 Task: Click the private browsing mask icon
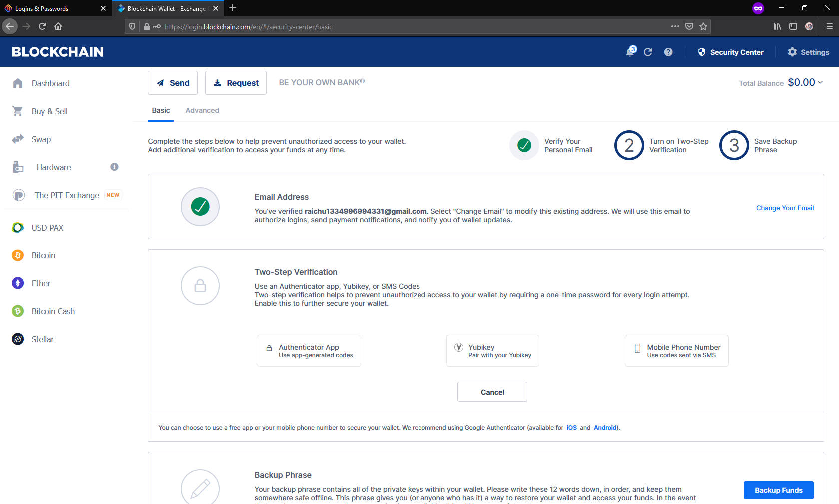click(758, 8)
